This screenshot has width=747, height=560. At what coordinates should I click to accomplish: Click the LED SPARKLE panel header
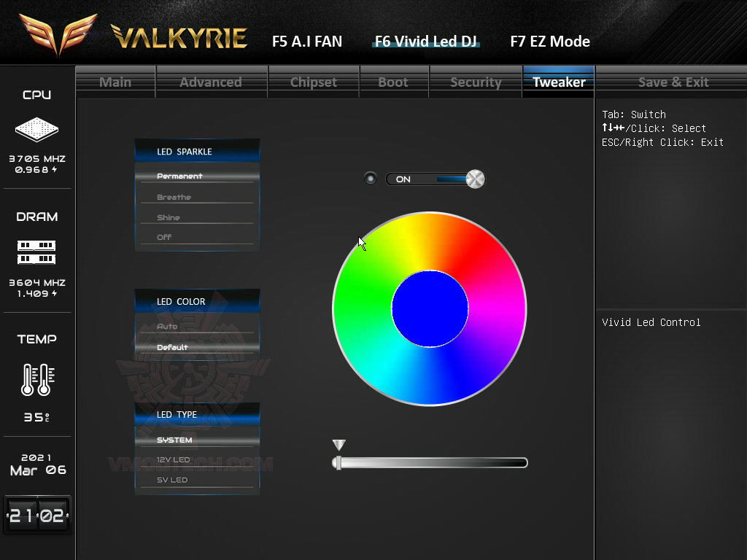[197, 151]
